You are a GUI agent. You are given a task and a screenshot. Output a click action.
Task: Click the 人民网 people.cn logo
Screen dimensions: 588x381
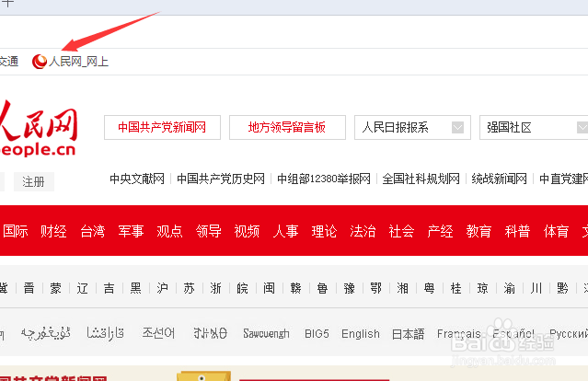point(38,128)
